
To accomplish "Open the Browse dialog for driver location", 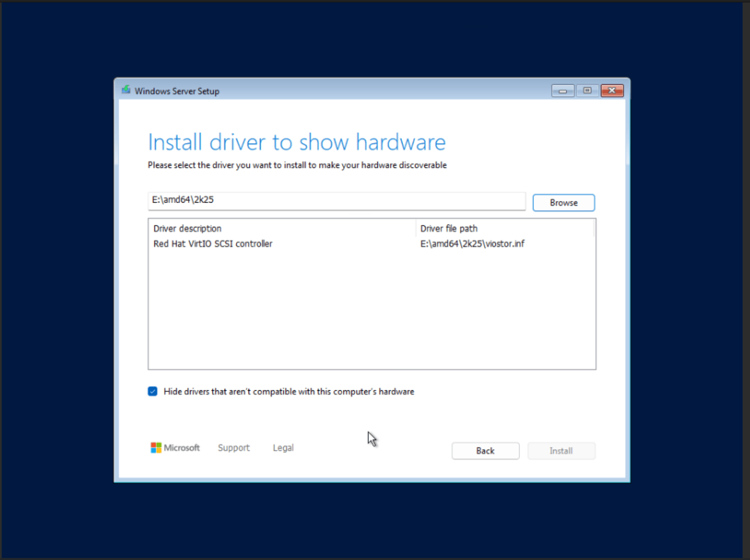I will tap(563, 203).
